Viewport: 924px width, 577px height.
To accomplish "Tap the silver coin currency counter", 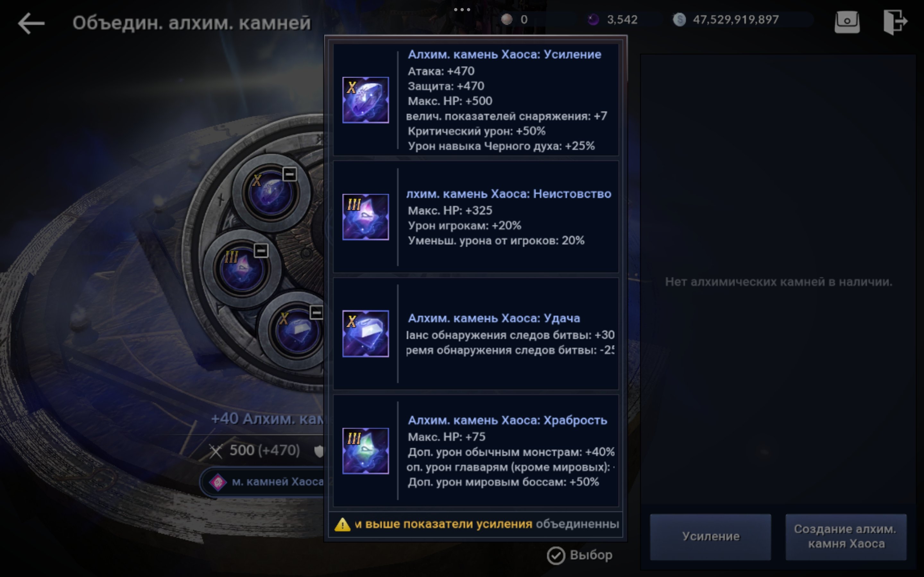I will pos(725,20).
